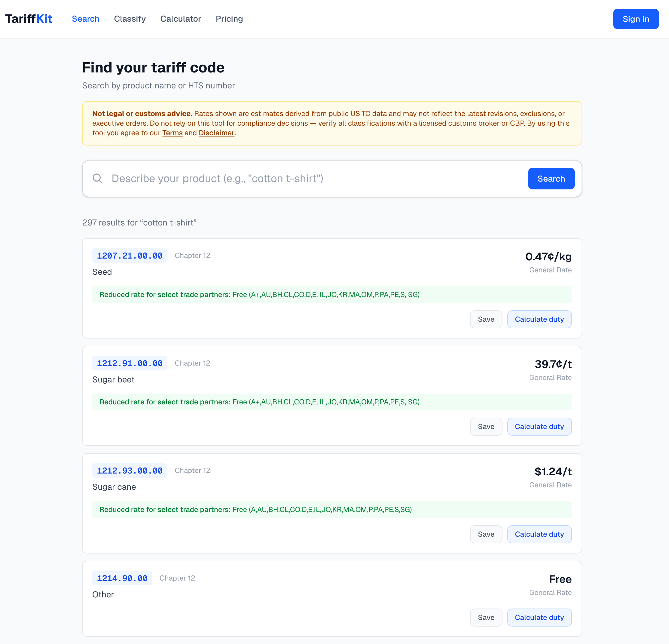The width and height of the screenshot is (669, 644).
Task: Calculate duty for Sugar cane
Action: (x=539, y=534)
